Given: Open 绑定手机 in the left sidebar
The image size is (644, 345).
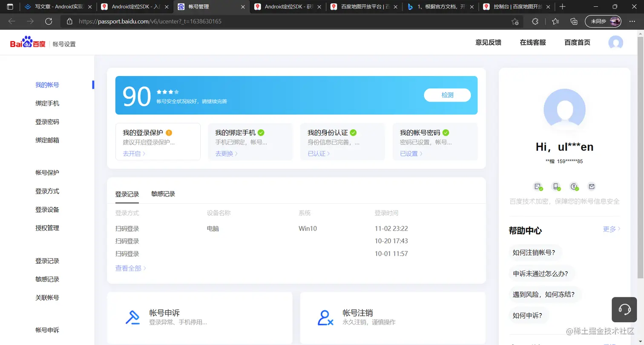Looking at the screenshot, I should [x=47, y=103].
